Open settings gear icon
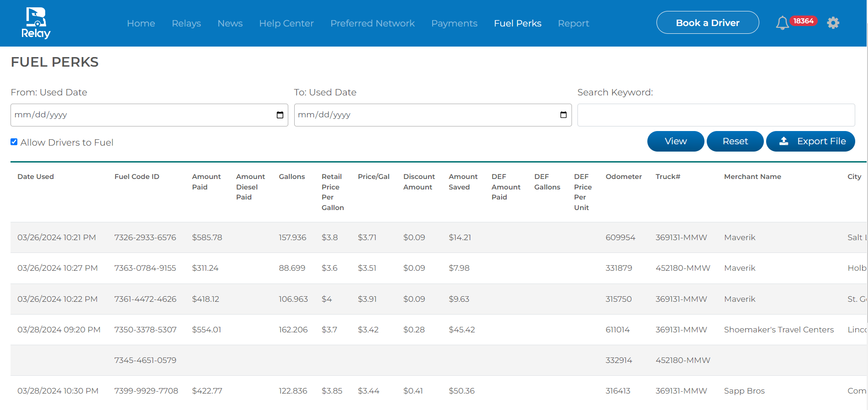 tap(833, 23)
